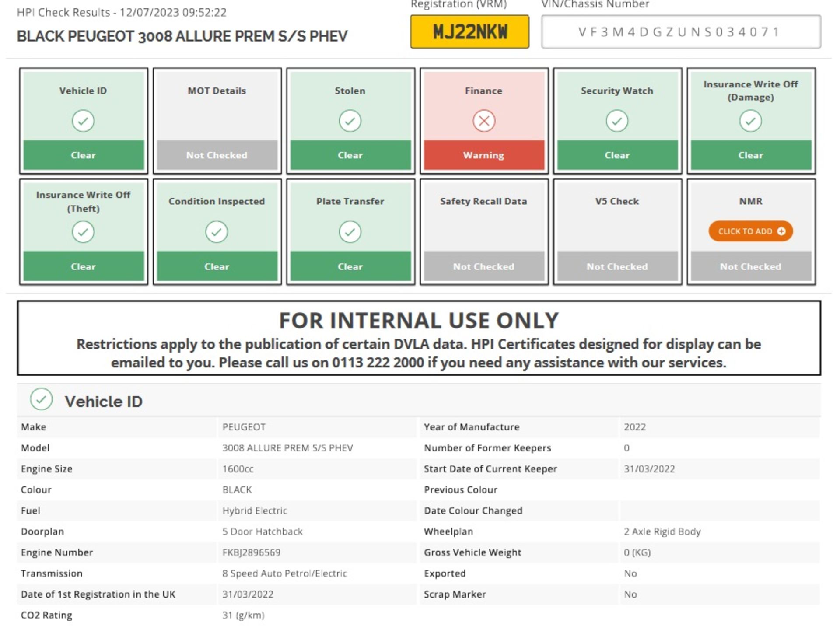Click the Condition Inspected checkmark icon
This screenshot has width=840, height=629.
pos(217,231)
